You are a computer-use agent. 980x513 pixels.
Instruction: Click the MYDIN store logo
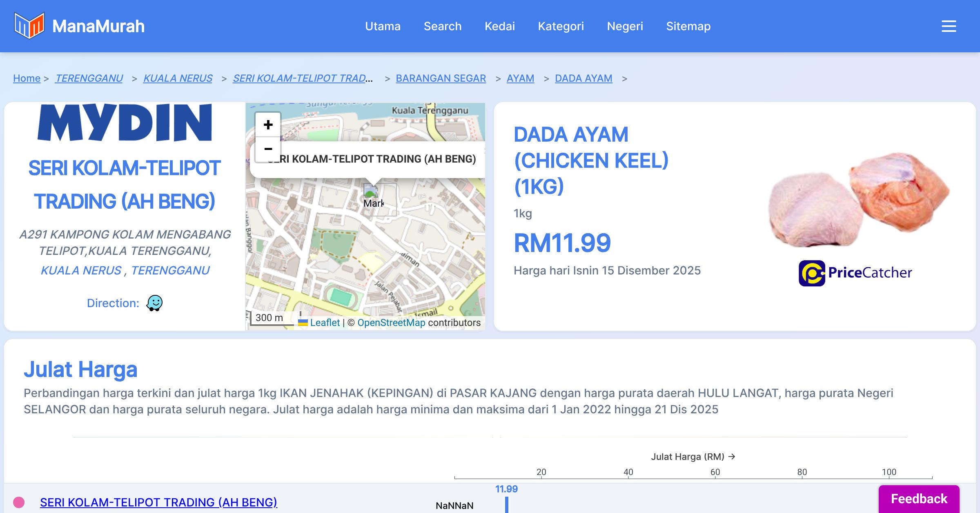coord(125,123)
